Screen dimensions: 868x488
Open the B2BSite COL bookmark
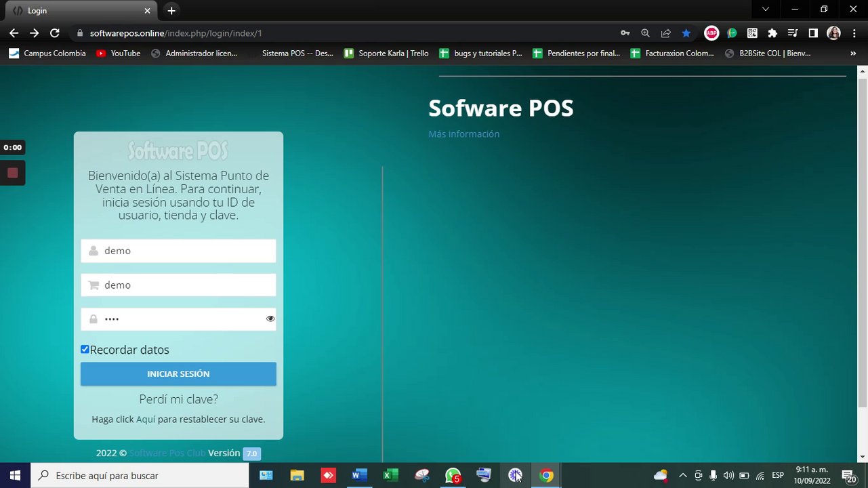(768, 53)
